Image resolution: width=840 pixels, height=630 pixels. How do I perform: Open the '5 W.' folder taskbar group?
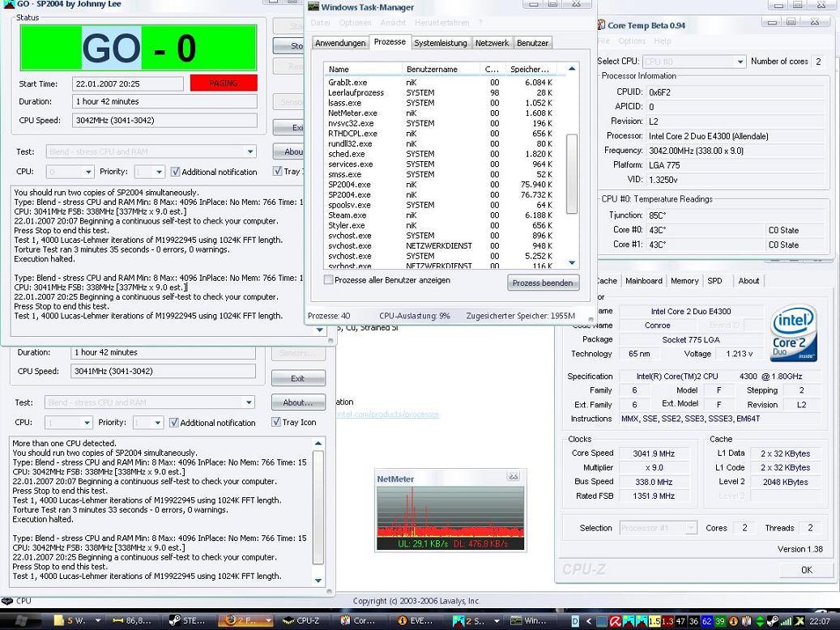[76, 620]
